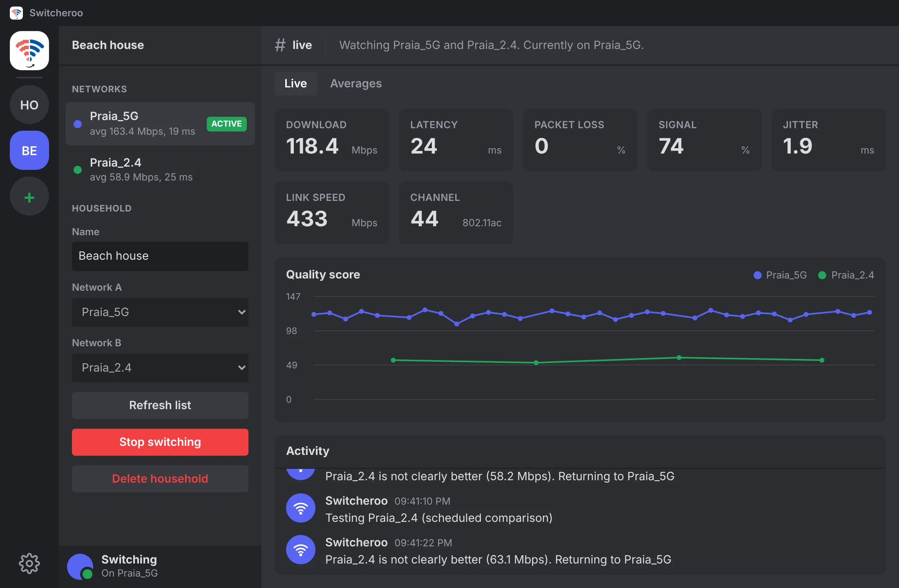Add a new household with plus icon
Screen dimensions: 899x588
[x=29, y=196]
